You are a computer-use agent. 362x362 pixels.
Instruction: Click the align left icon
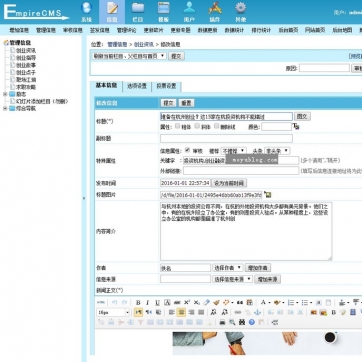click(171, 312)
